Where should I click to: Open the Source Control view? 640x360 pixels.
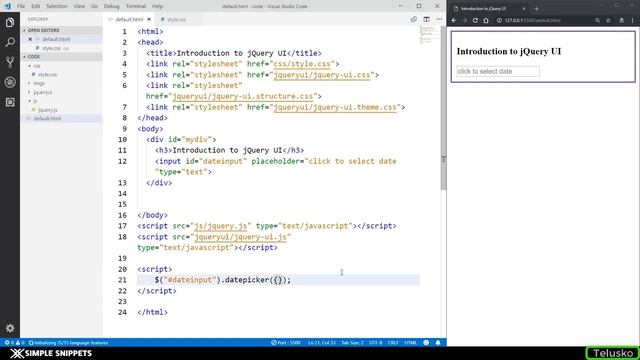[x=10, y=62]
